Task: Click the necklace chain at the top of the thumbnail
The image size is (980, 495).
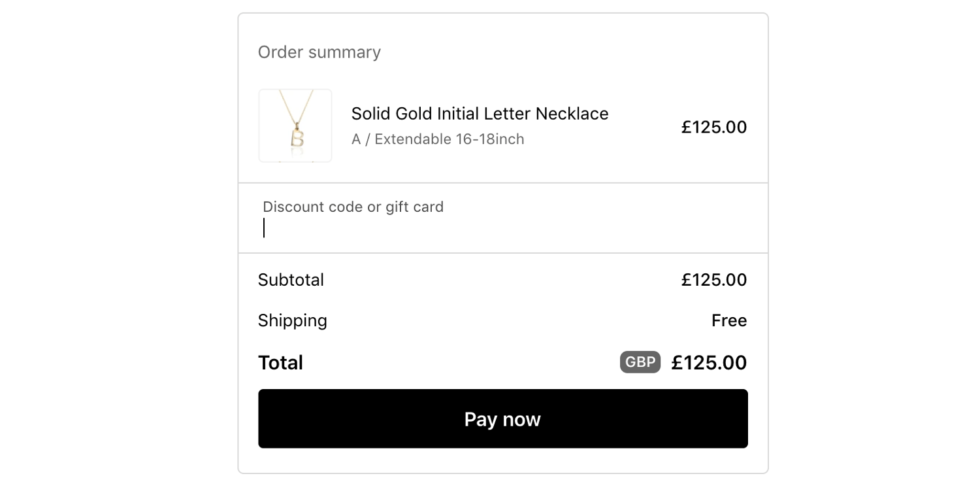Action: pyautogui.click(x=296, y=105)
